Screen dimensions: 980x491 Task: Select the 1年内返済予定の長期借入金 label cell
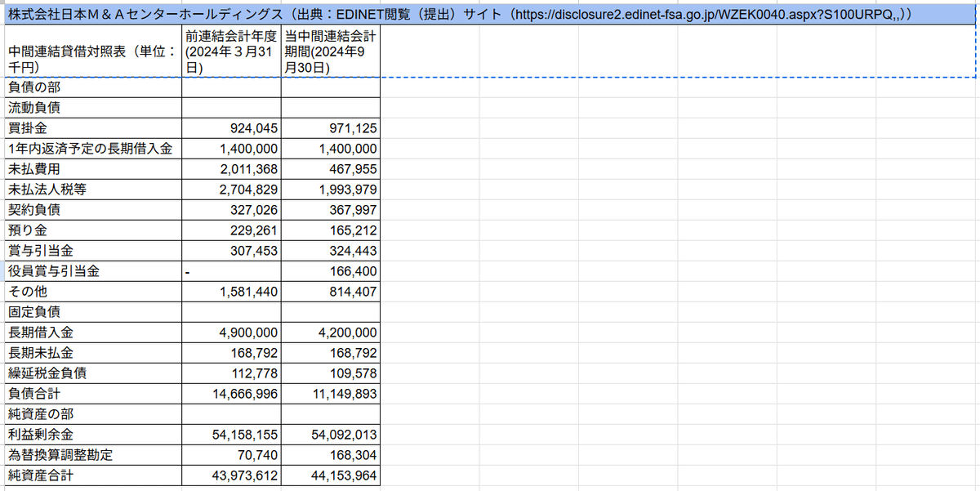[x=92, y=149]
